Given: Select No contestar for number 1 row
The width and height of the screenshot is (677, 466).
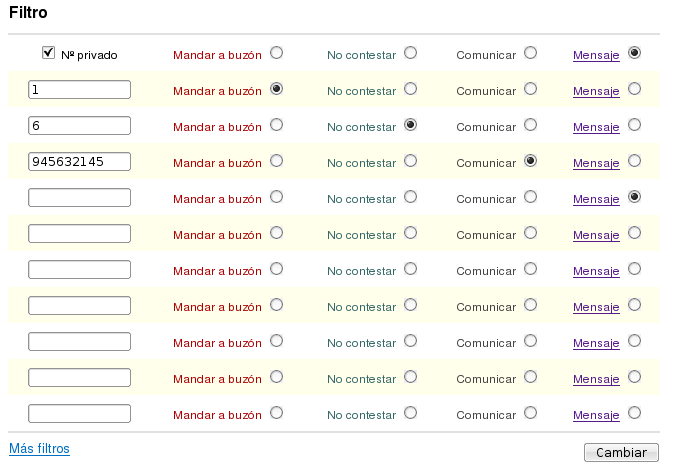Looking at the screenshot, I should (410, 88).
